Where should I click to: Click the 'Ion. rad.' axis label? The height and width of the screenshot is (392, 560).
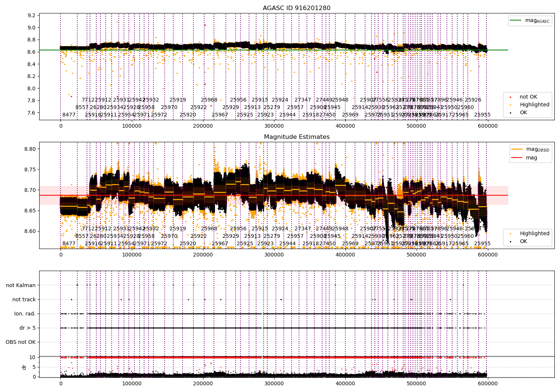(x=25, y=314)
